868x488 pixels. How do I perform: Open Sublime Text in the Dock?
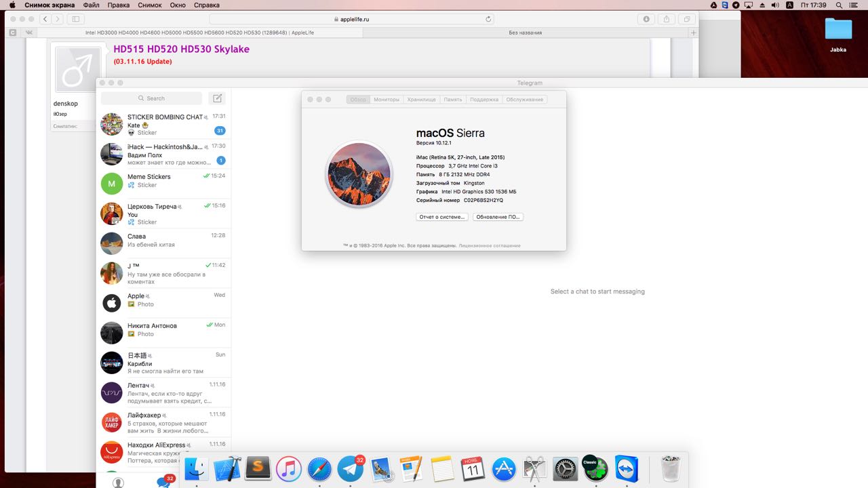point(258,468)
